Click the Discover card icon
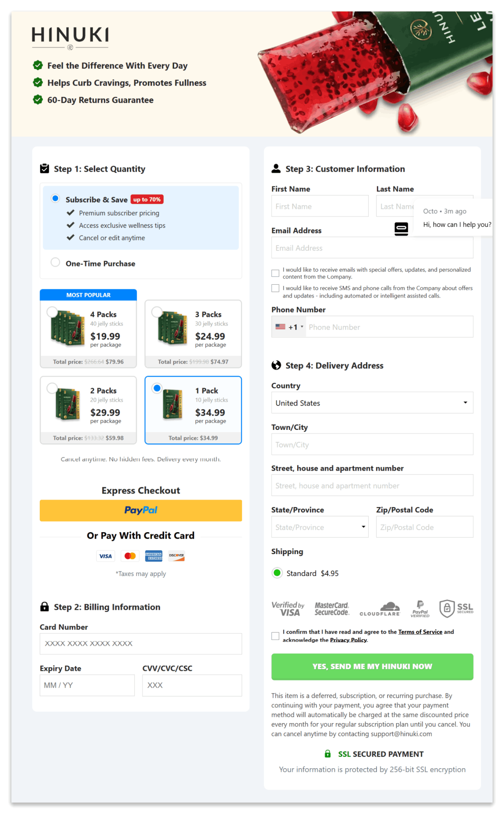The height and width of the screenshot is (814, 504). tap(176, 556)
